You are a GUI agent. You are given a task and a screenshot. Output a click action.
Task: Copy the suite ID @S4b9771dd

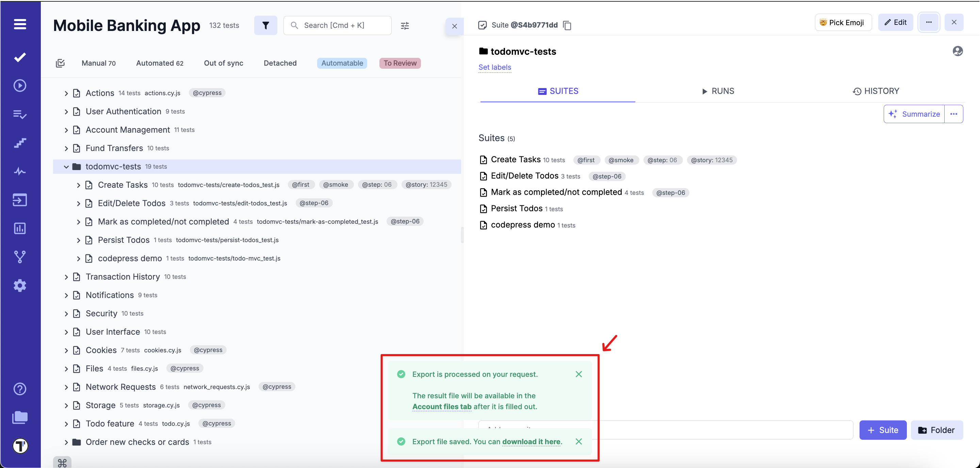click(x=567, y=25)
